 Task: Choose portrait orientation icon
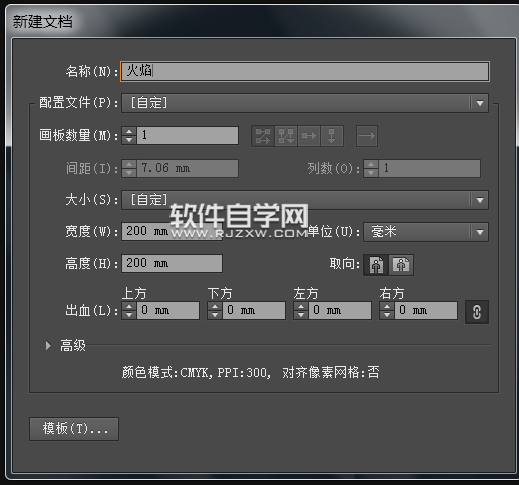376,265
